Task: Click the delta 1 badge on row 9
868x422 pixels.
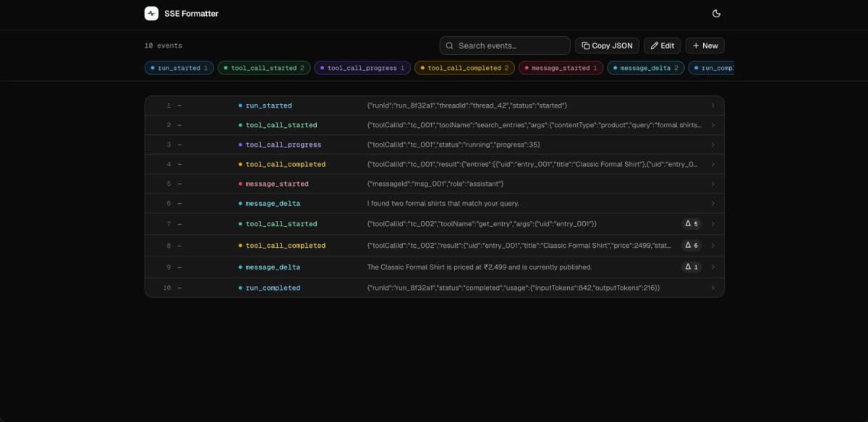Action: [692, 267]
